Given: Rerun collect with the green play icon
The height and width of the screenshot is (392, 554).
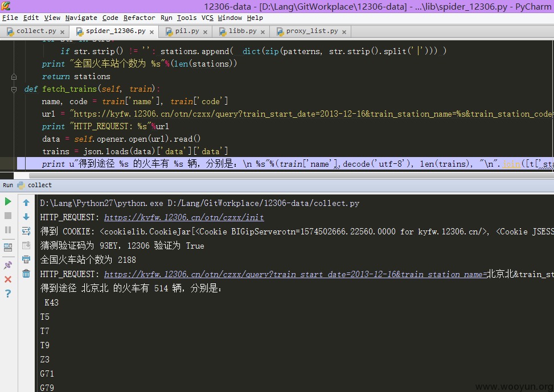Looking at the screenshot, I should [8, 201].
